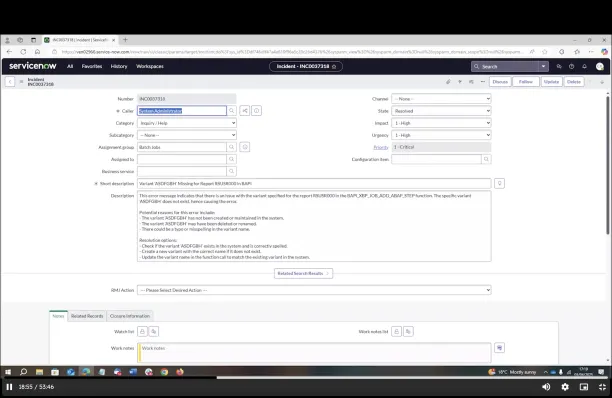Show Caller info icon next to Caller field
This screenshot has height=398, width=612.
coord(256,111)
